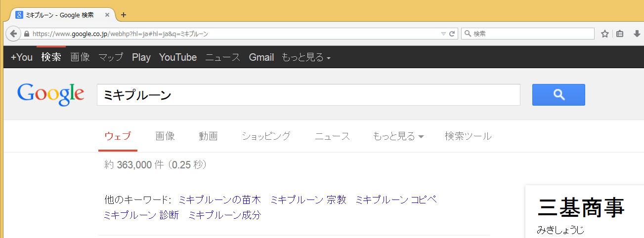Open Play in the Google top bar
The image size is (644, 238).
(141, 57)
